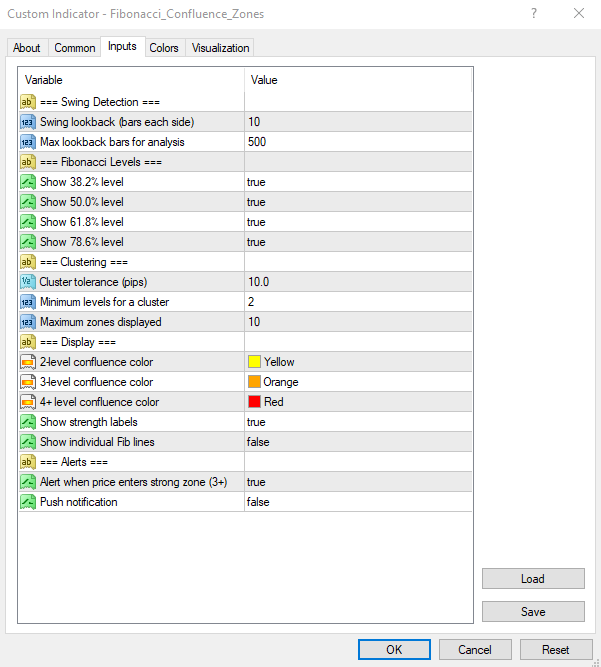Click color-type icon beside 3-level confluence color

pyautogui.click(x=28, y=382)
